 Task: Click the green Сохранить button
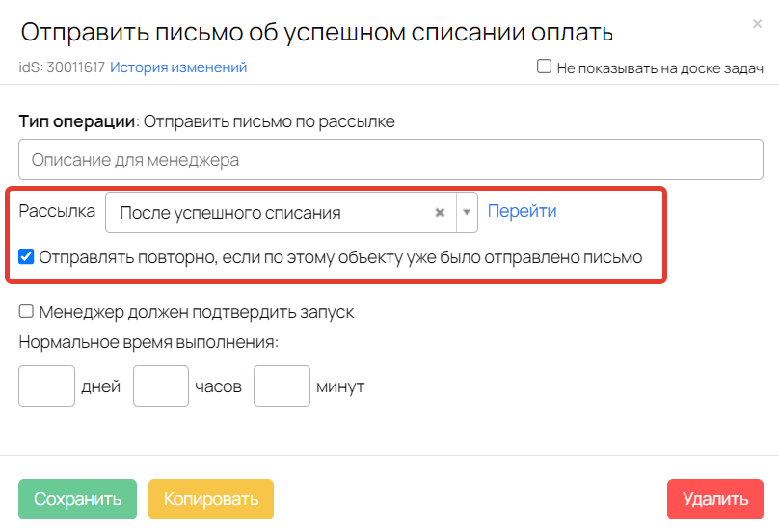point(77,499)
